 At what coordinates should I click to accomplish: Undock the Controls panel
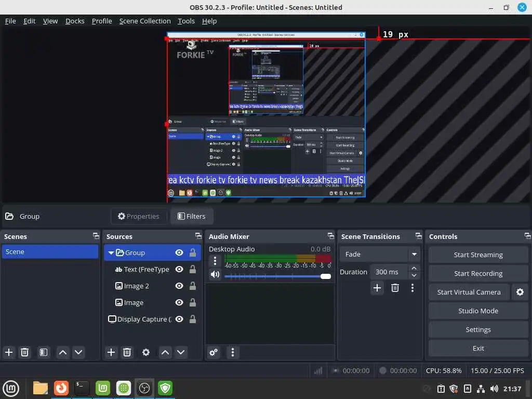[527, 236]
